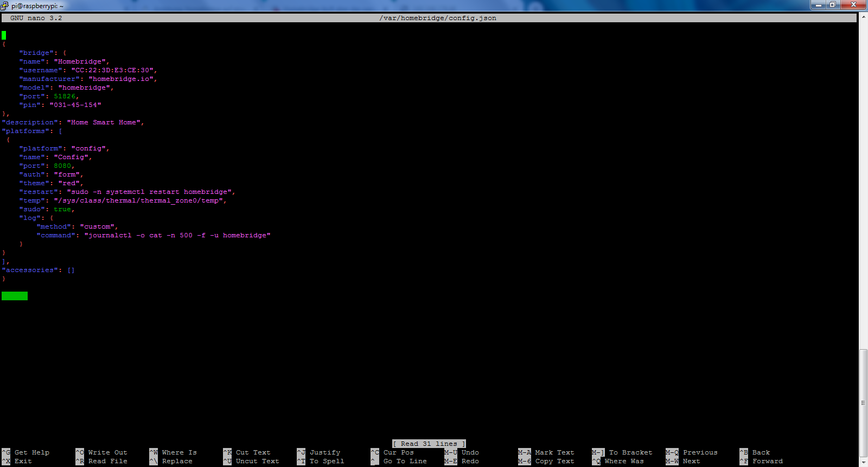Click the auth value "form"
Screen dimensions: 868x467
[x=67, y=174]
